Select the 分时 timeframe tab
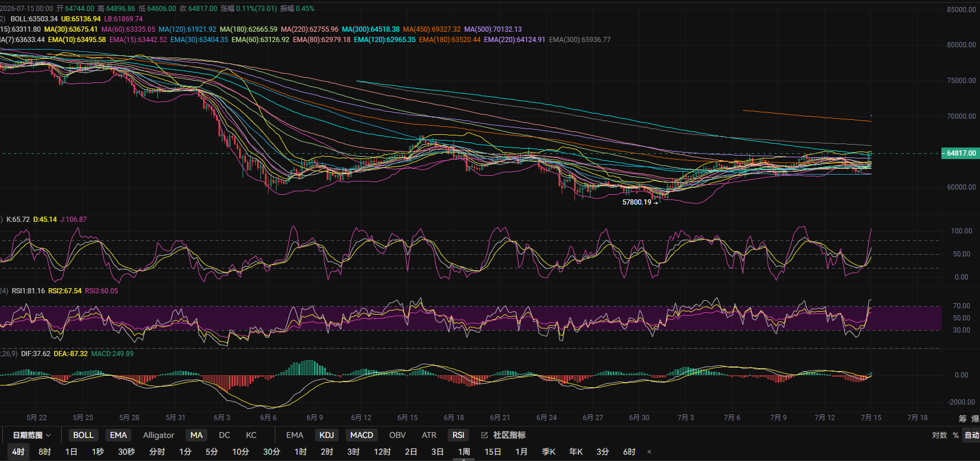 coord(157,452)
